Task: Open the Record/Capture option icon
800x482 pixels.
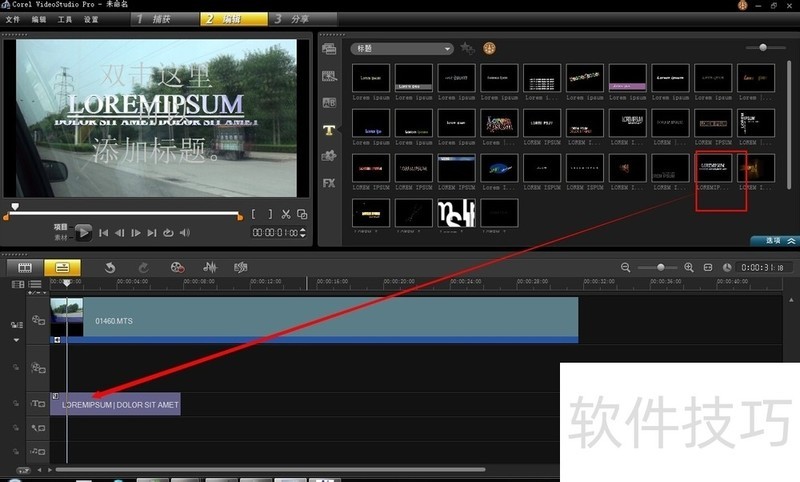Action: (x=177, y=267)
